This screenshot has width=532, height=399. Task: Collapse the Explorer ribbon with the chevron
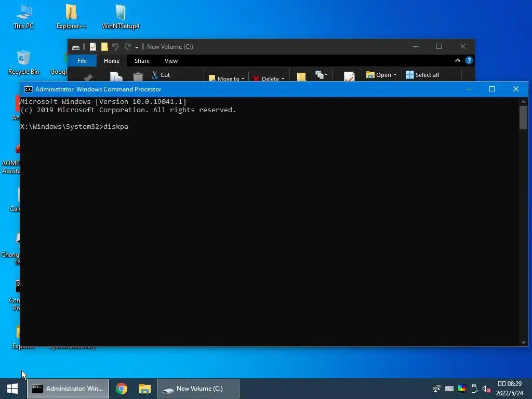(x=457, y=60)
